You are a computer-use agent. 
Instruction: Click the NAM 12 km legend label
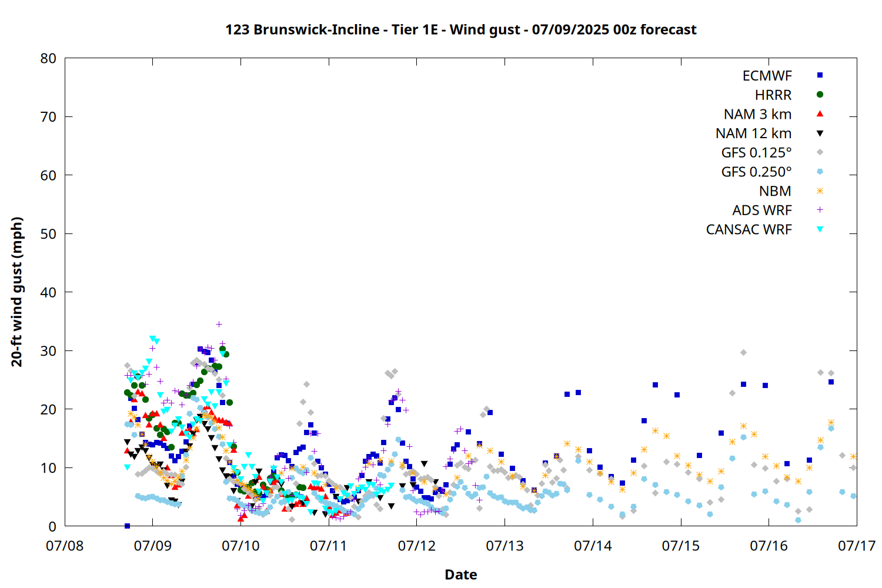point(753,133)
